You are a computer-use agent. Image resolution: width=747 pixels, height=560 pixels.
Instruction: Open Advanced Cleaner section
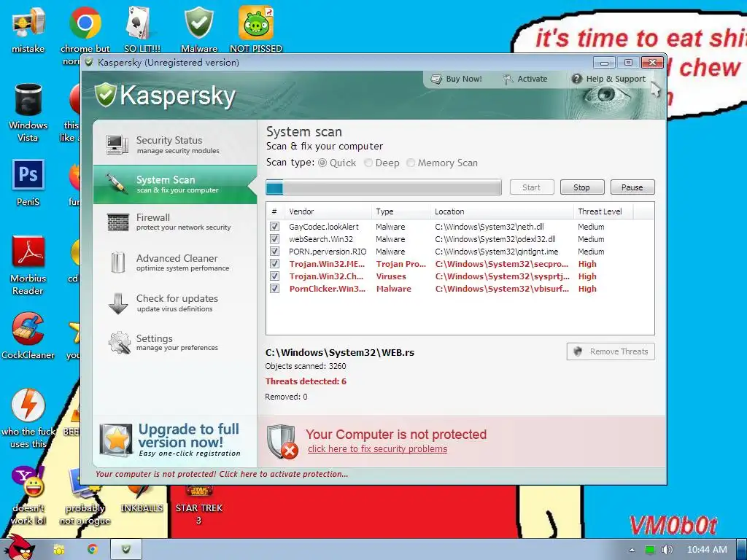pos(174,262)
